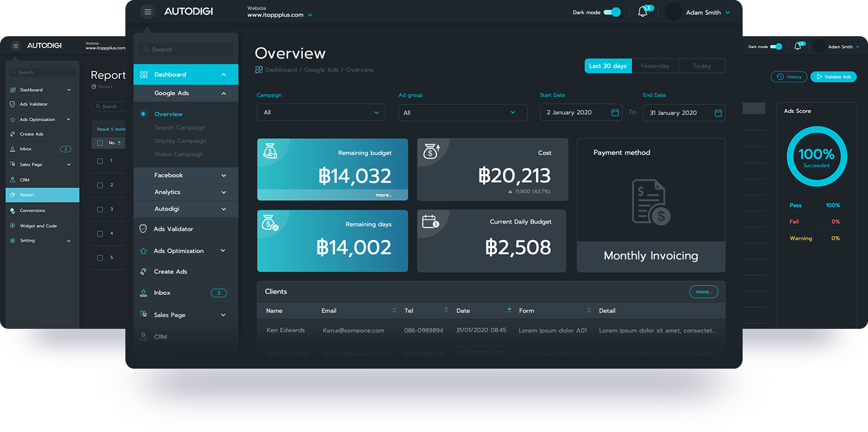The image size is (868, 432).
Task: Open Video Campaign menu item
Action: 178,154
